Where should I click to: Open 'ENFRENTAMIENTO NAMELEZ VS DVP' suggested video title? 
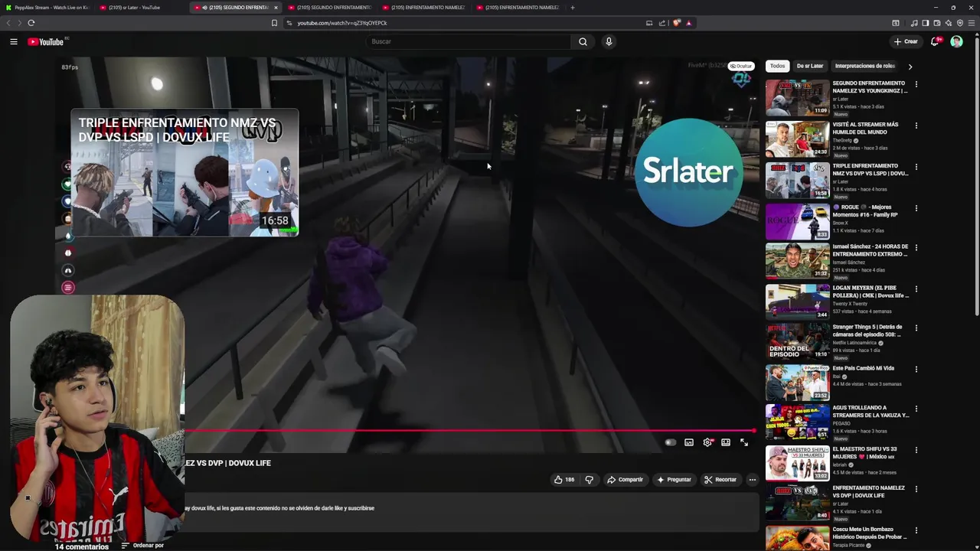(x=869, y=491)
